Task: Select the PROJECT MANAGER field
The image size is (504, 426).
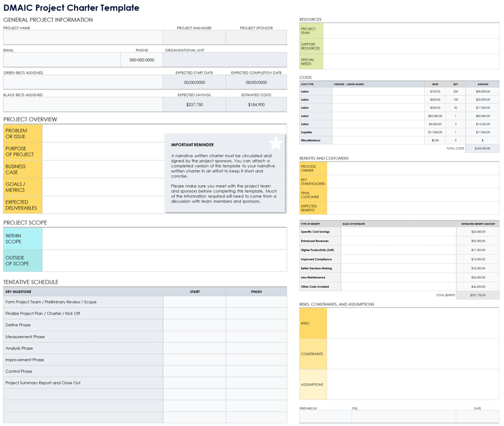Action: click(x=194, y=37)
